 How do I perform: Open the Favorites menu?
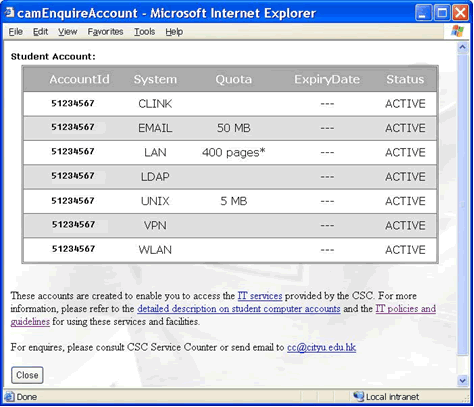[x=105, y=32]
